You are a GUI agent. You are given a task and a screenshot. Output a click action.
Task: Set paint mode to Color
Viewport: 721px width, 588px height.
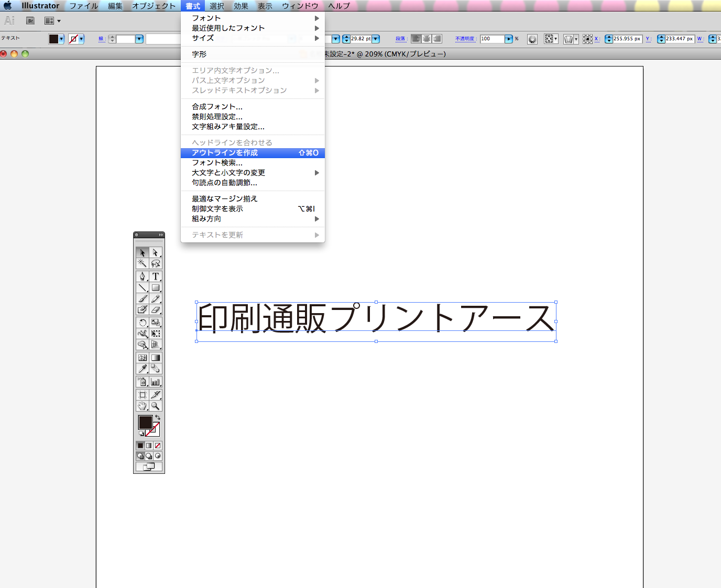[140, 446]
